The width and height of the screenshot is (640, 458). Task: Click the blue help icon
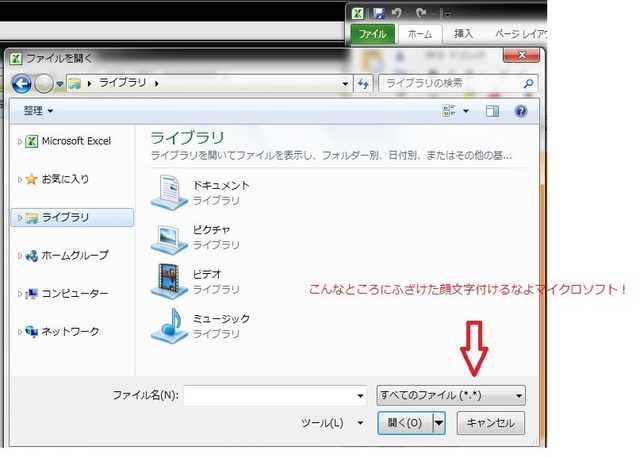(521, 111)
